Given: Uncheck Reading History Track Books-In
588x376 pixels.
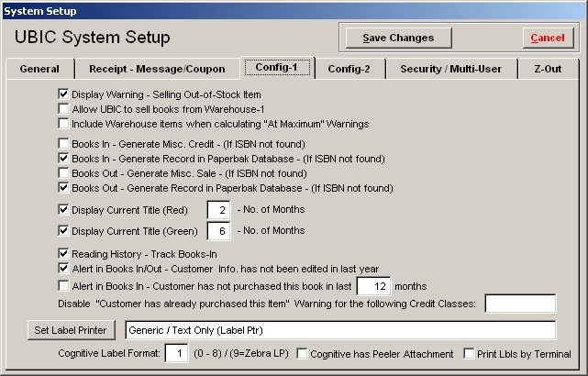Looking at the screenshot, I should pyautogui.click(x=63, y=254).
